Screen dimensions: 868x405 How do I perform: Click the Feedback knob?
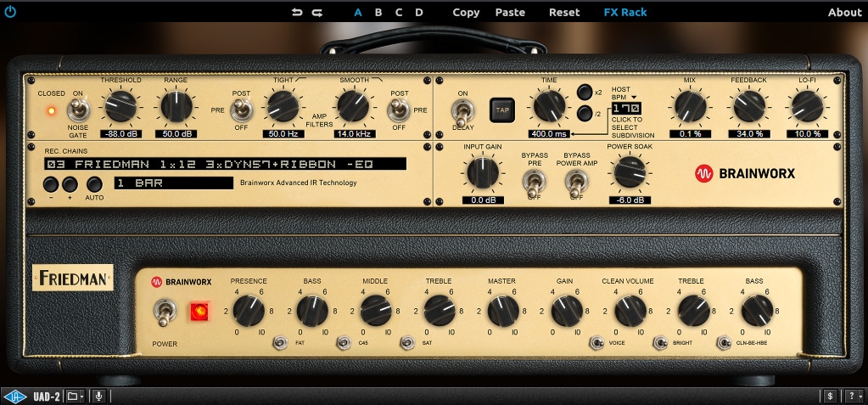click(x=749, y=106)
